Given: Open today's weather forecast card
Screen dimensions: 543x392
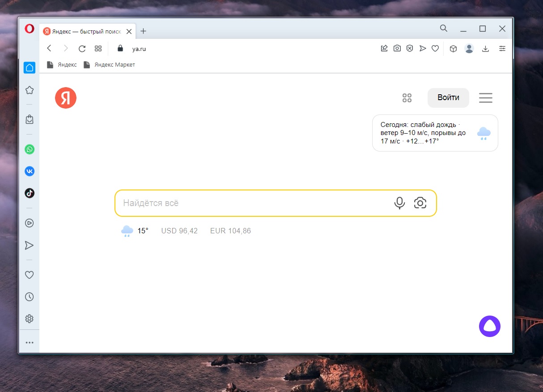Looking at the screenshot, I should pos(435,133).
